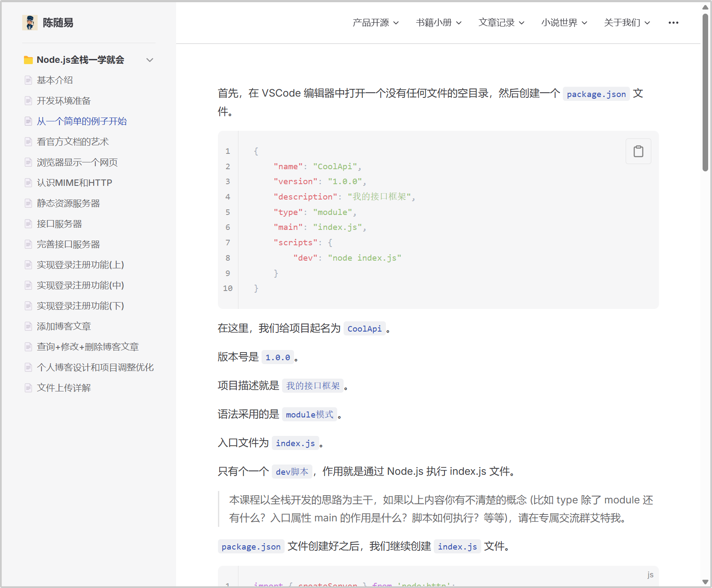Go to the 陈随易 site home title
The height and width of the screenshot is (588, 712).
[58, 23]
